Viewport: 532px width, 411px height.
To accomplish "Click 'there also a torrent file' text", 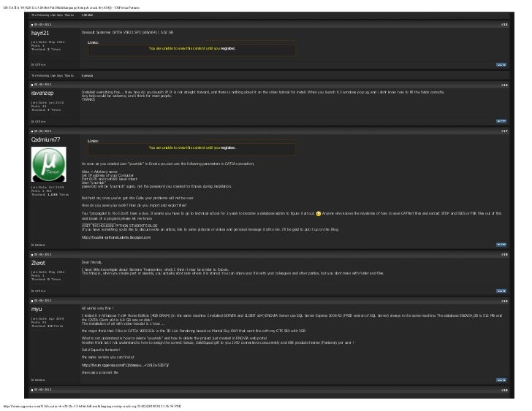I will pyautogui.click(x=99, y=372).
